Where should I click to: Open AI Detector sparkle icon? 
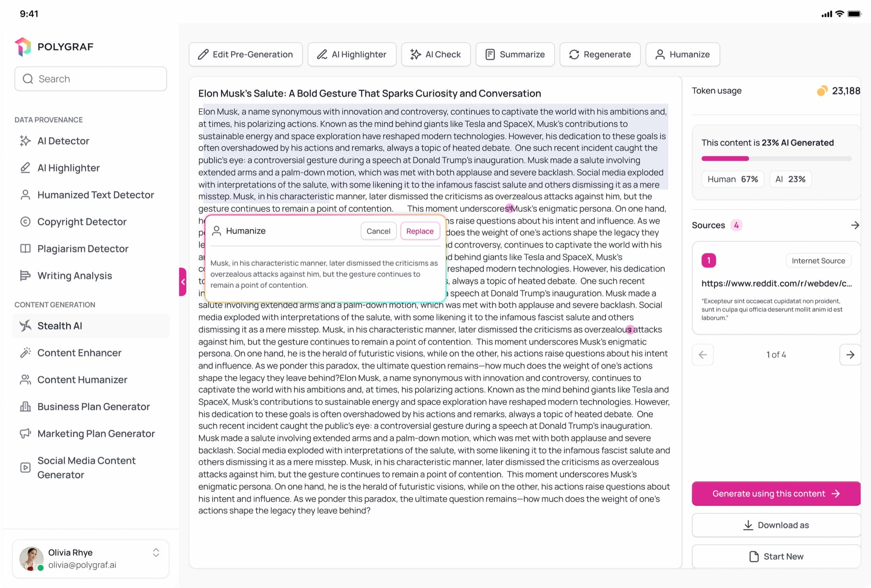click(25, 141)
